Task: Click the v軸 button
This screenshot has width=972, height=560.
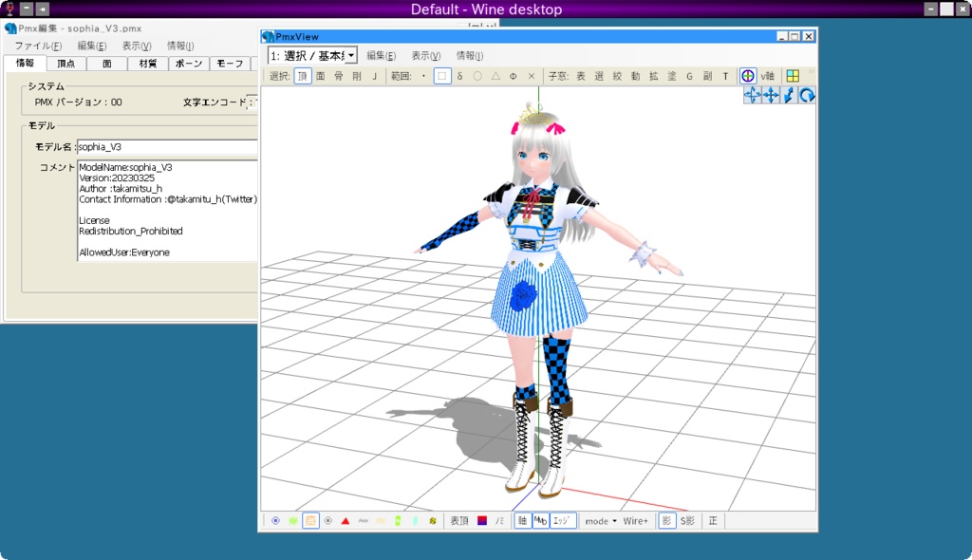Action: point(767,76)
